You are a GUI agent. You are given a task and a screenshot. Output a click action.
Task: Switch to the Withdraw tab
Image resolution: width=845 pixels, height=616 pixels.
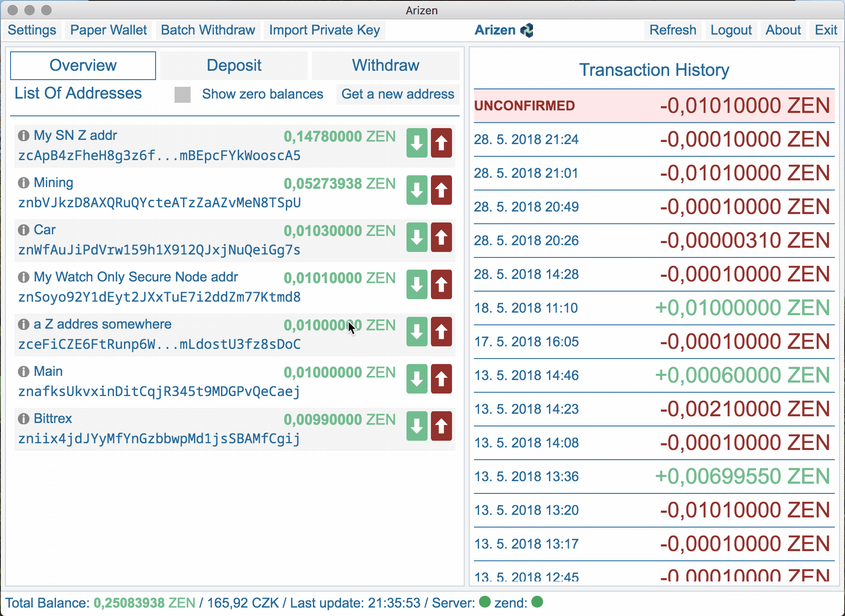[x=385, y=65]
